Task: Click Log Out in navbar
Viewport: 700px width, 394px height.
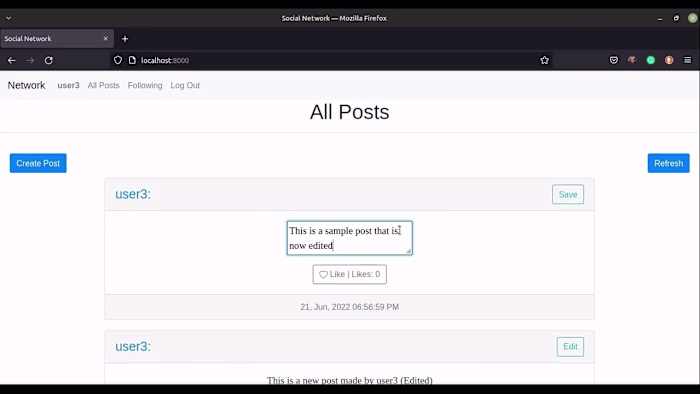Action: tap(185, 85)
